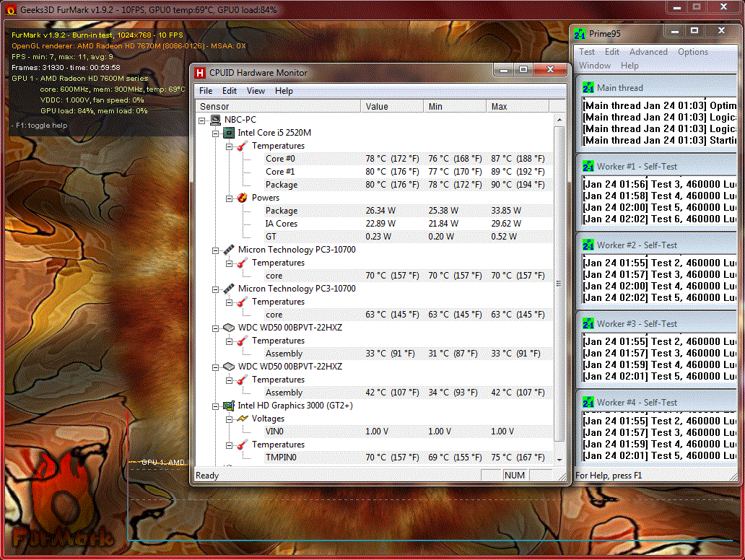Click the NUM indicator in the status bar

(x=515, y=476)
